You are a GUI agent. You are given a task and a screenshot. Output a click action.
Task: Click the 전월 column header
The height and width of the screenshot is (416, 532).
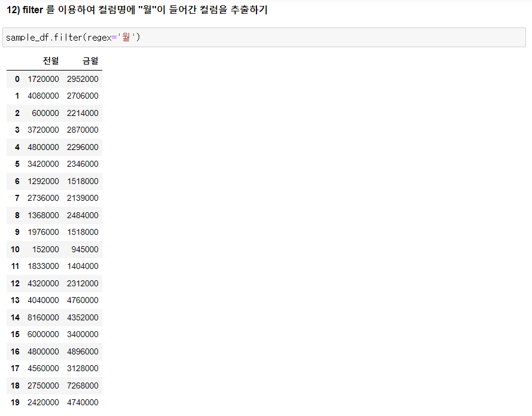pyautogui.click(x=51, y=61)
